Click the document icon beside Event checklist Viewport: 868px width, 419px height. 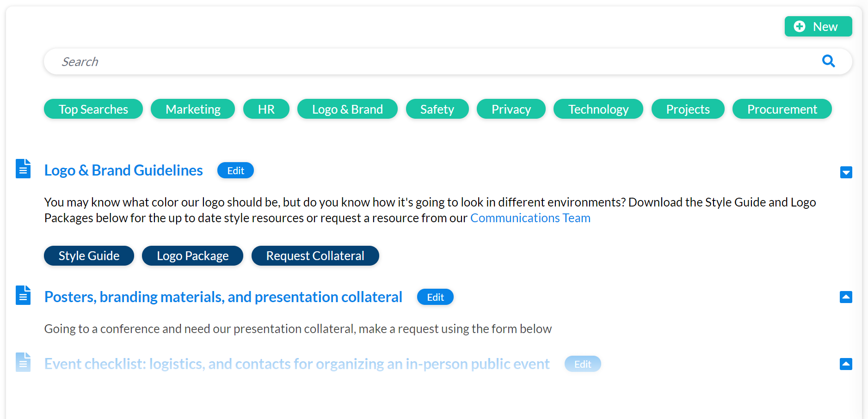pyautogui.click(x=23, y=362)
